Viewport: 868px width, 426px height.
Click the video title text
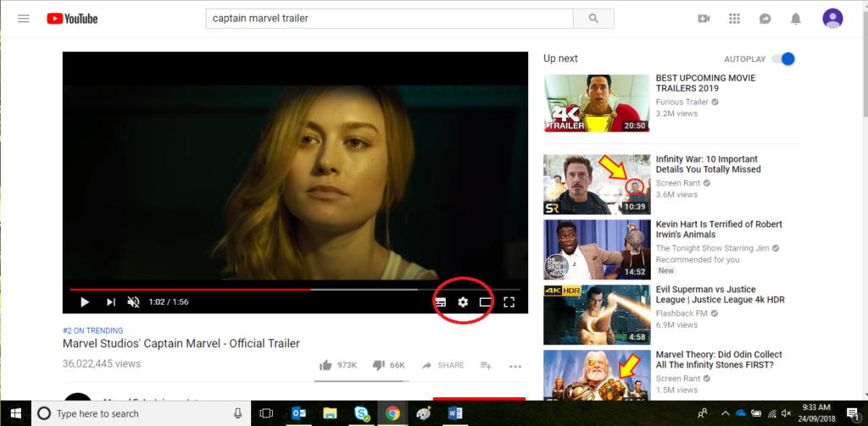pyautogui.click(x=181, y=344)
